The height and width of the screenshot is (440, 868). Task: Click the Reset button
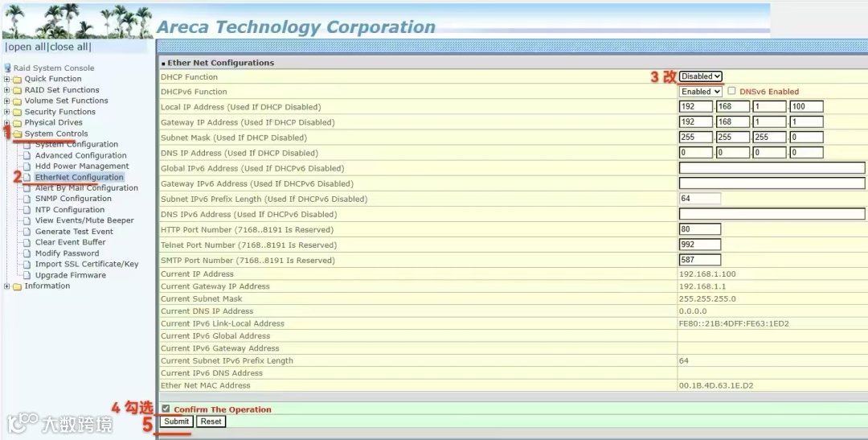click(211, 421)
